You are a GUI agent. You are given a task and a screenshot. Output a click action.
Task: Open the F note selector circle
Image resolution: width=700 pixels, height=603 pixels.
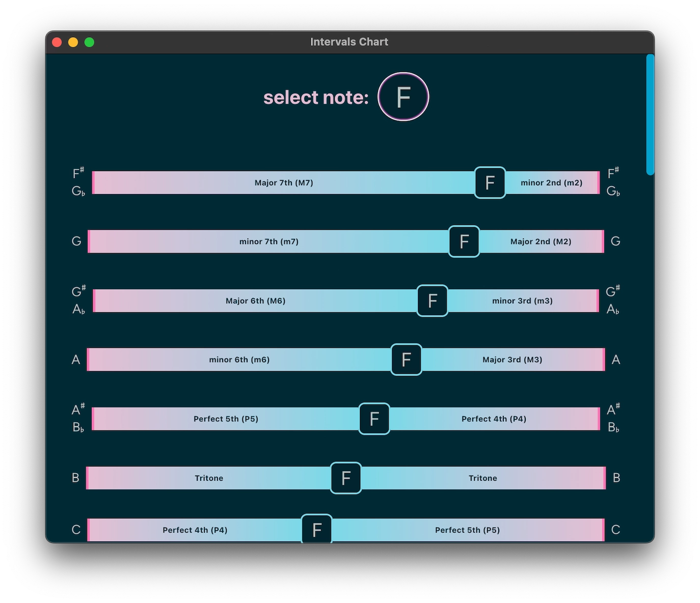click(x=403, y=97)
